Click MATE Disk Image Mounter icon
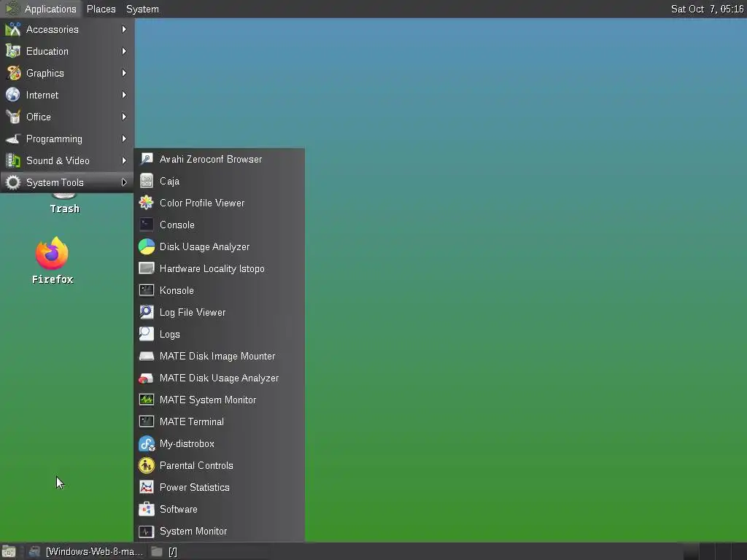The height and width of the screenshot is (560, 747). [146, 356]
